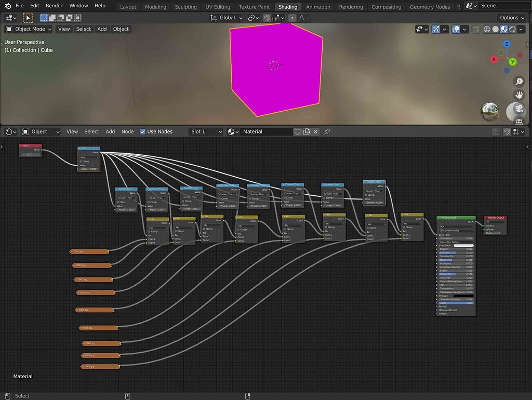The height and width of the screenshot is (400, 532).
Task: Open the viewport Object menu
Action: coord(121,29)
